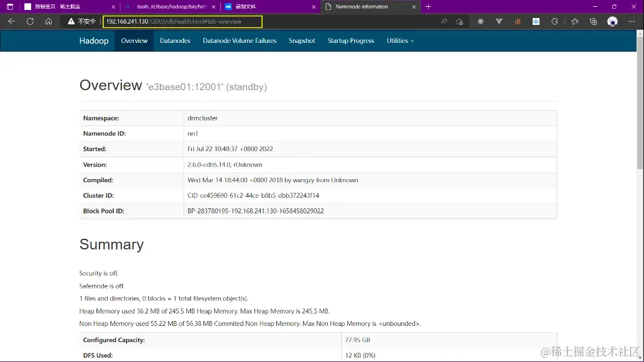Click the Version value 2.6.0-cdh5.14.0

tap(225, 165)
